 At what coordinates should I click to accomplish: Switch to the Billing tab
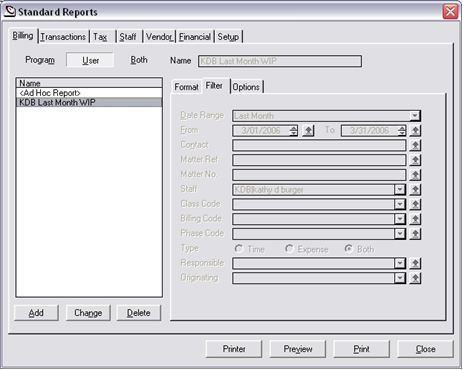point(23,35)
